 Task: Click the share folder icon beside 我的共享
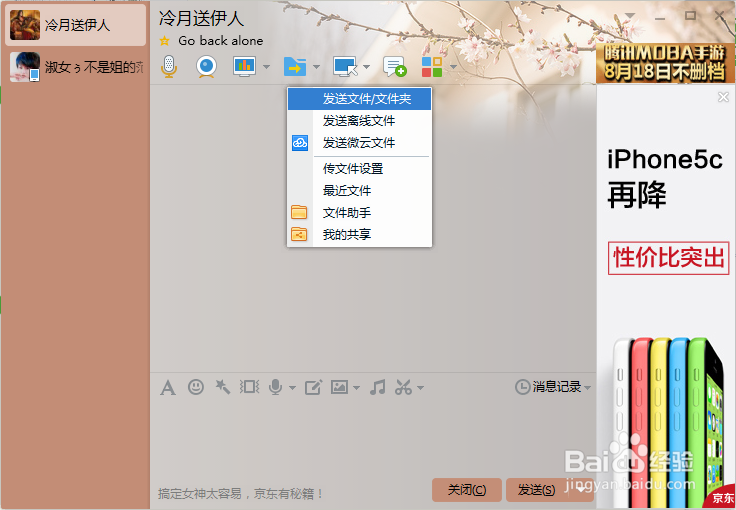coord(299,234)
